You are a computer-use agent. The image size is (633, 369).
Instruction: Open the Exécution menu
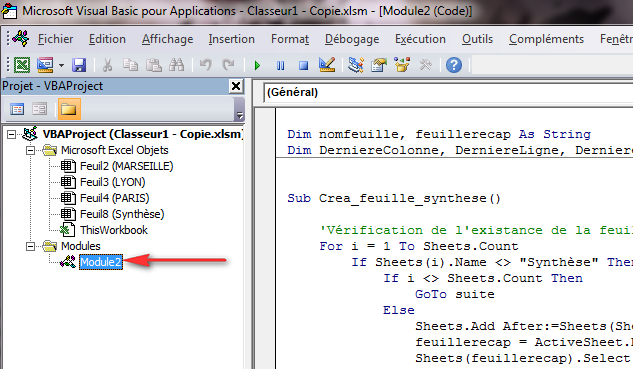pos(420,39)
